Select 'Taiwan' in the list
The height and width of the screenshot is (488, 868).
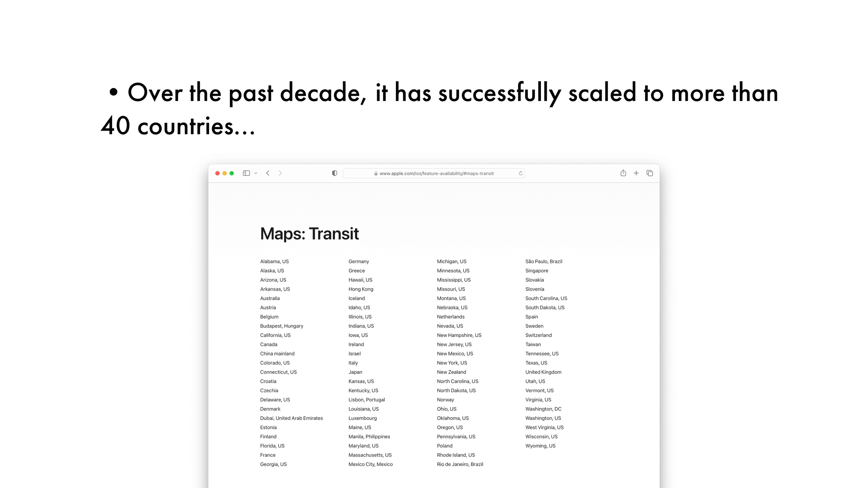tap(533, 344)
